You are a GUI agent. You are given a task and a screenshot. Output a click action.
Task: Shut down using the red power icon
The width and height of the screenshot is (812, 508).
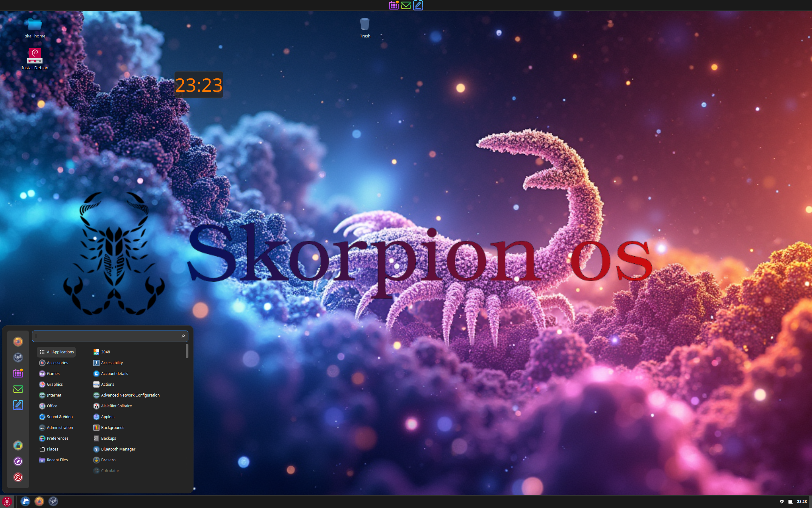18,477
